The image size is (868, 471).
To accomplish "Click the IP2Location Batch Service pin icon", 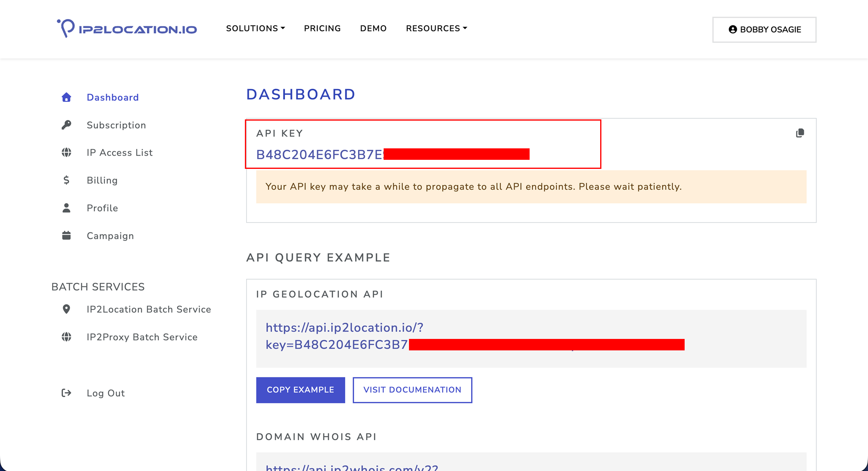I will click(x=66, y=309).
